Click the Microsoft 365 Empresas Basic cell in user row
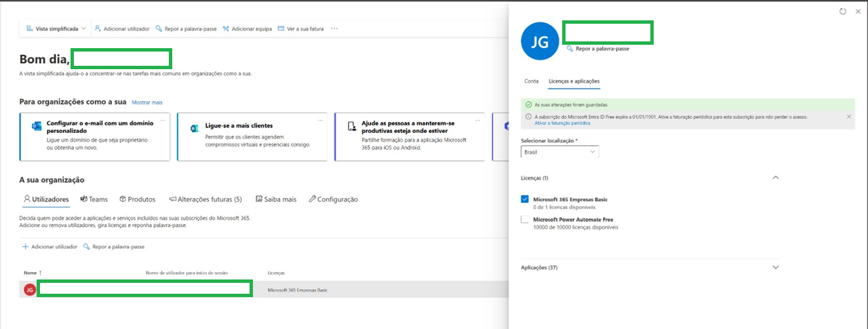The width and height of the screenshot is (868, 329). click(x=298, y=290)
